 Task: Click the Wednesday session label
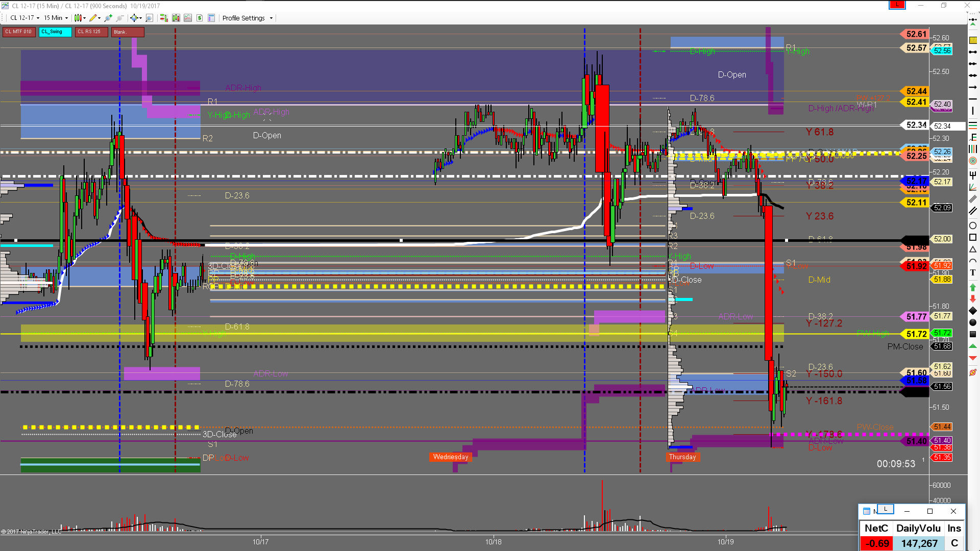pyautogui.click(x=451, y=457)
